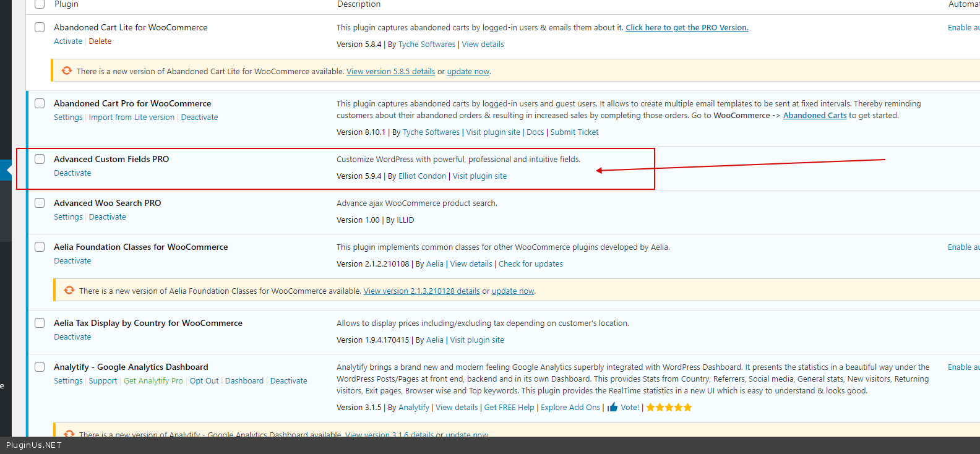
Task: Click the update icon in Aelia Foundation notice
Action: coord(69,291)
